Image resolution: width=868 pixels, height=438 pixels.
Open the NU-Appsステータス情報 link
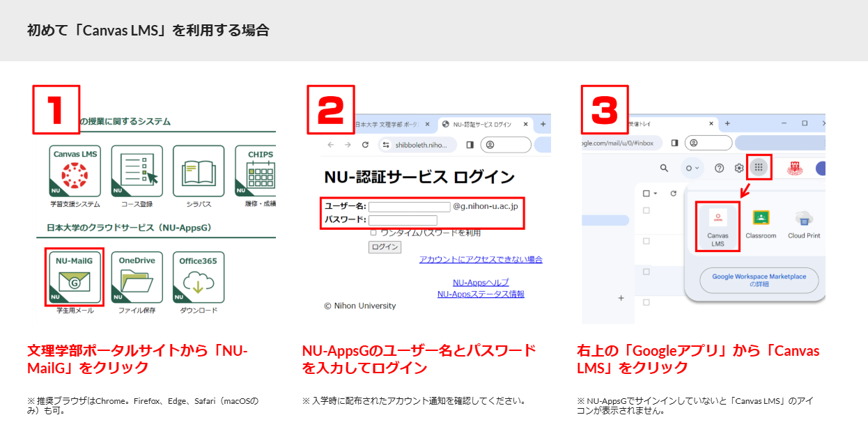point(481,294)
